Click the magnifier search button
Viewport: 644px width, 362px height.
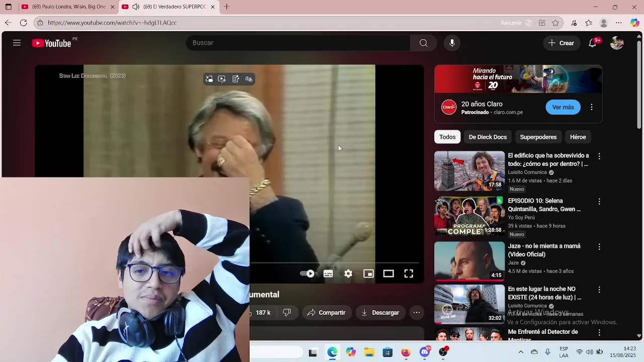[424, 43]
